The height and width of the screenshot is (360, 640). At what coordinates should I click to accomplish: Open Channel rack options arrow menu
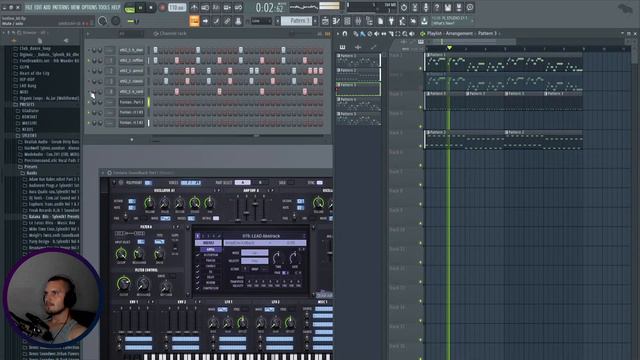coord(88,34)
